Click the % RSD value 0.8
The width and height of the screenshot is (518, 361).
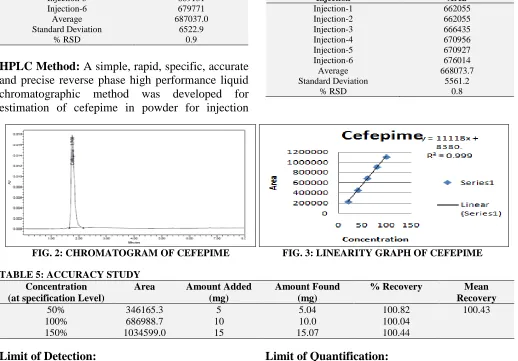pos(457,91)
